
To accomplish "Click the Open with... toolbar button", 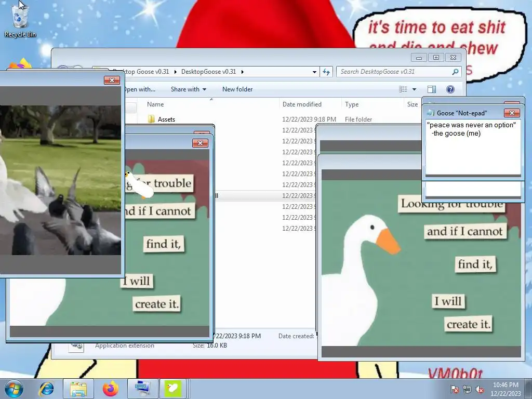I will [140, 89].
